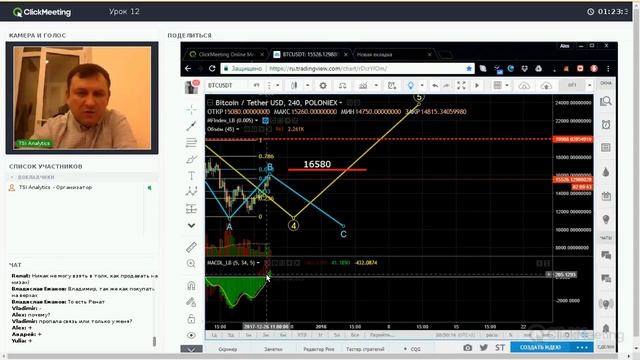Open symbol search panel in right sidebar
The image size is (640, 360).
point(606,101)
